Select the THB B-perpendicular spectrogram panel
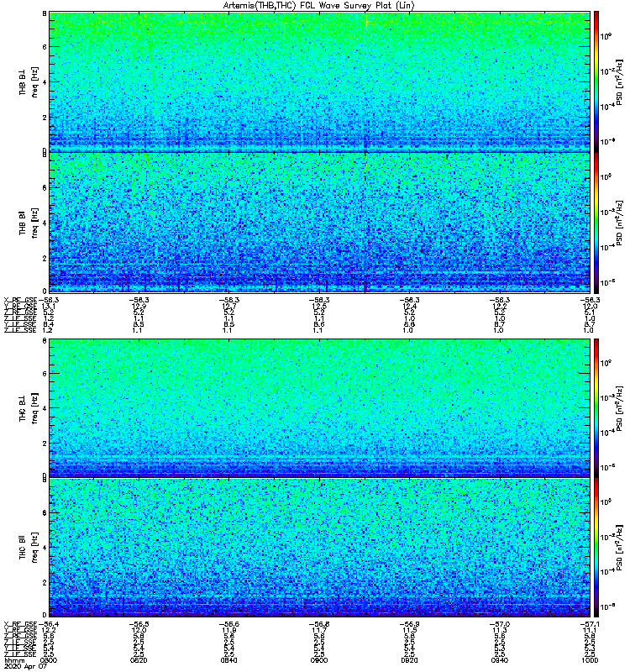The height and width of the screenshot is (672, 630). tap(320, 81)
